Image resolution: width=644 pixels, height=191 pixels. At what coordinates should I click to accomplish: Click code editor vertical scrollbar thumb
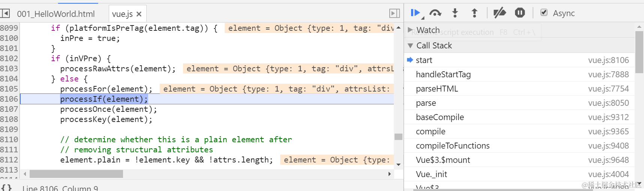click(x=398, y=137)
